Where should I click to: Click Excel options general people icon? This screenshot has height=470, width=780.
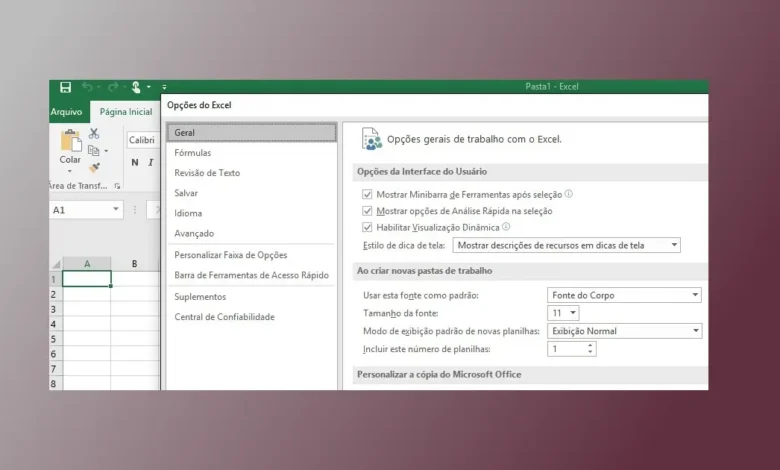click(372, 139)
